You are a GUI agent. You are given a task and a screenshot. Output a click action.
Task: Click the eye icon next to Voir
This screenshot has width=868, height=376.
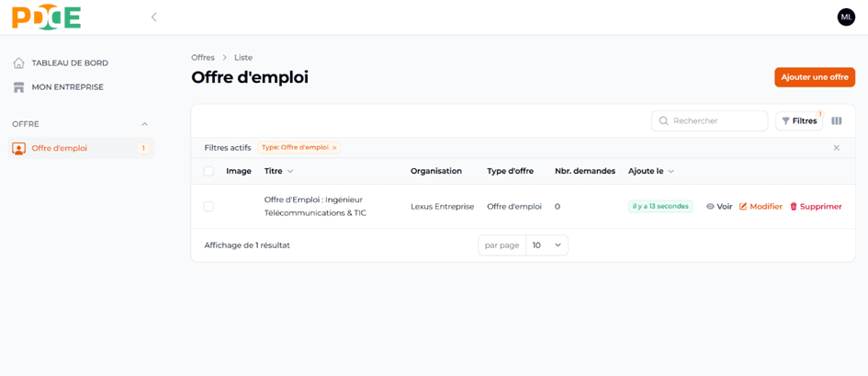click(x=710, y=207)
